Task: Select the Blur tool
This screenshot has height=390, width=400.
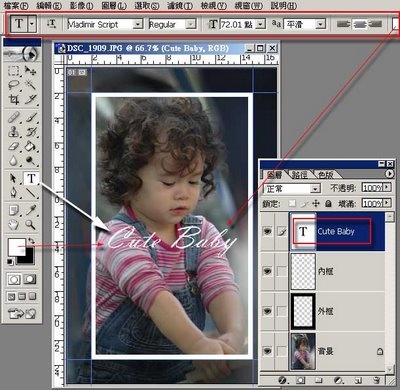Action: click(x=14, y=161)
